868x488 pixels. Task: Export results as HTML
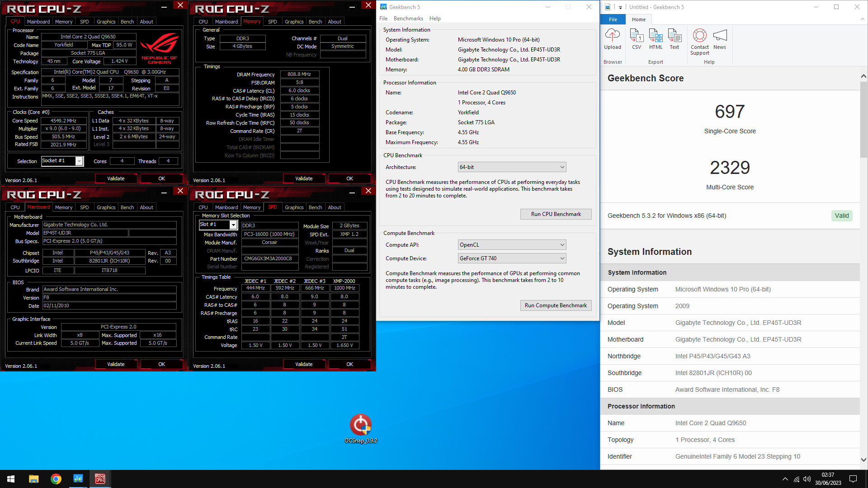point(656,39)
